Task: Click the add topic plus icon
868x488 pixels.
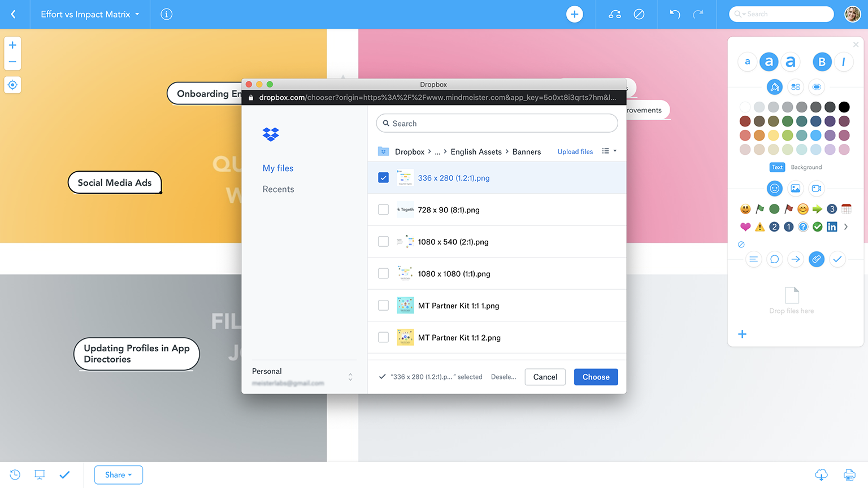Action: click(x=574, y=14)
